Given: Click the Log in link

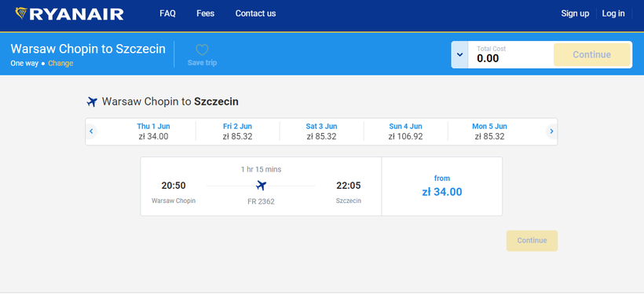Looking at the screenshot, I should click(x=613, y=13).
